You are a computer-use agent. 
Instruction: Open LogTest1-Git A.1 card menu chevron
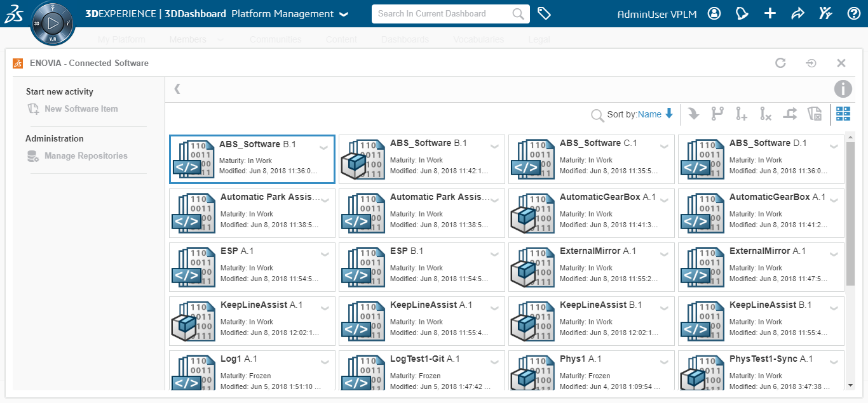point(494,362)
